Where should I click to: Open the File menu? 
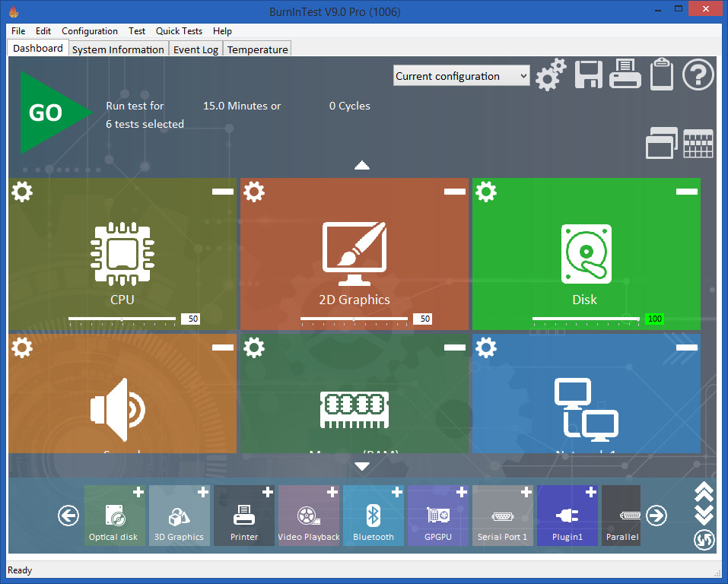pyautogui.click(x=18, y=31)
